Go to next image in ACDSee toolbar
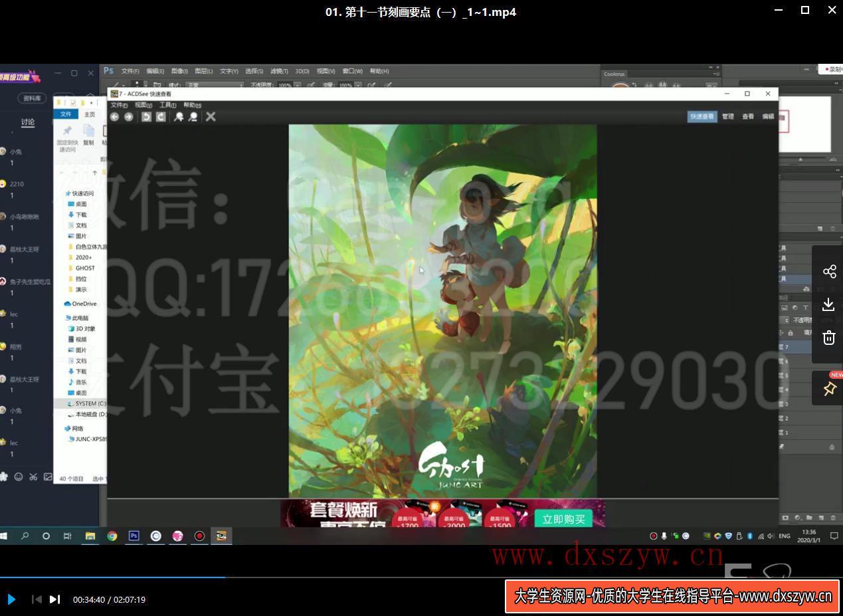Screen dimensions: 843x616 (129, 117)
